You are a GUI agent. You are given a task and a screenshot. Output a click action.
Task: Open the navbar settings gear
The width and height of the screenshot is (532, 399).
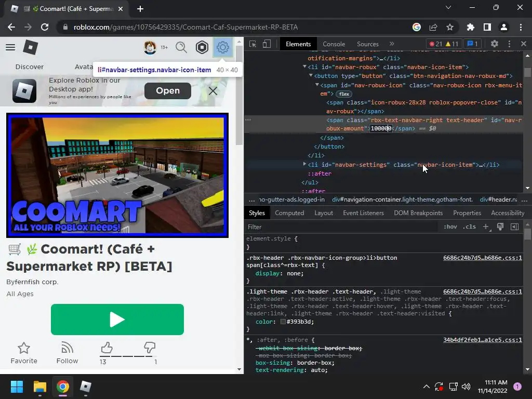[222, 47]
